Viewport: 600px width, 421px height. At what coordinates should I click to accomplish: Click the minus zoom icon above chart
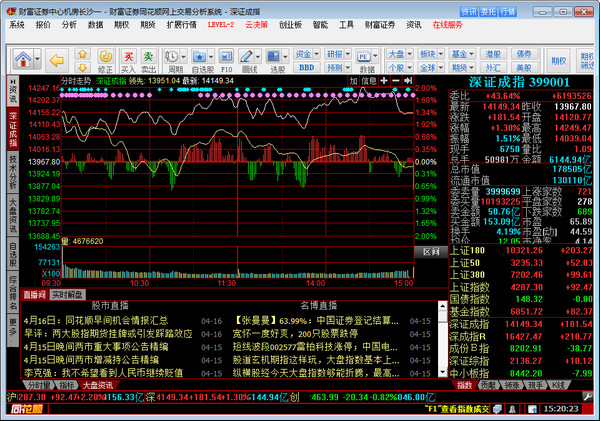coord(396,81)
